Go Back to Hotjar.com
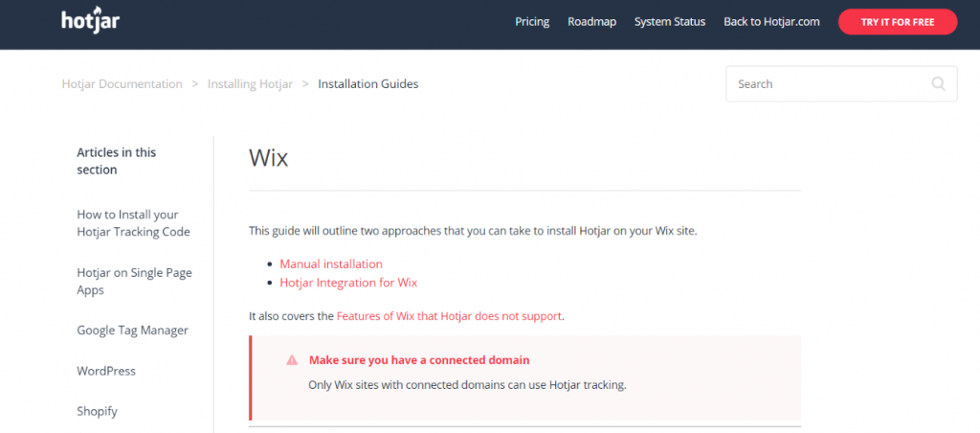 (x=771, y=22)
